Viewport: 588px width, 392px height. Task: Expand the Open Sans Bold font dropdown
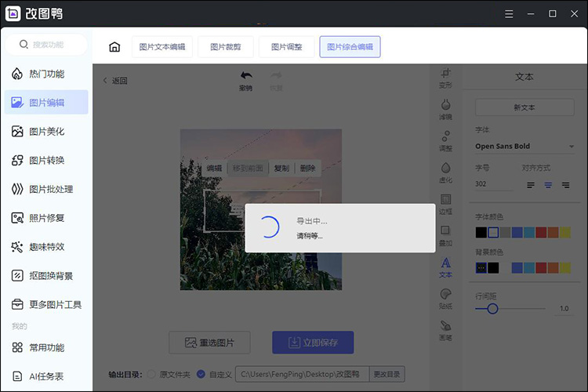(x=524, y=147)
